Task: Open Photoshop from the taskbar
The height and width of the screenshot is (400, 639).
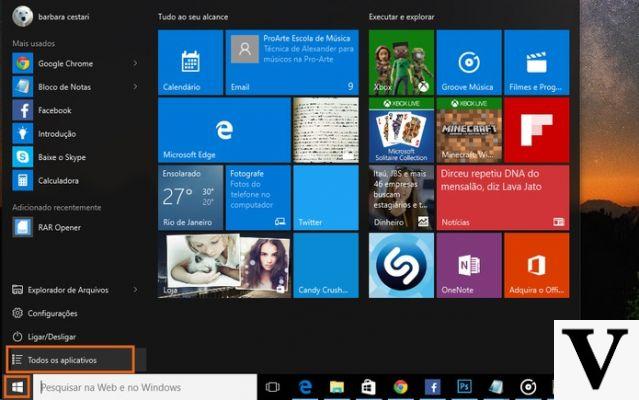Action: [464, 387]
